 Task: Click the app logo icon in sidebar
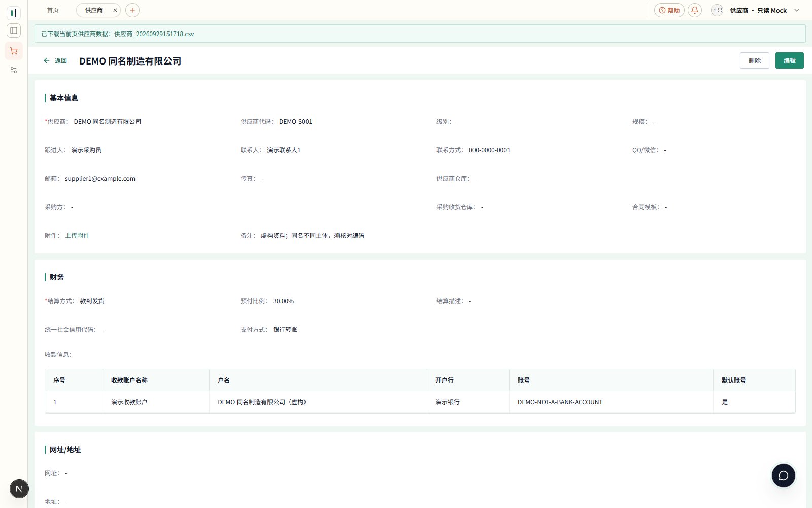pyautogui.click(x=14, y=13)
